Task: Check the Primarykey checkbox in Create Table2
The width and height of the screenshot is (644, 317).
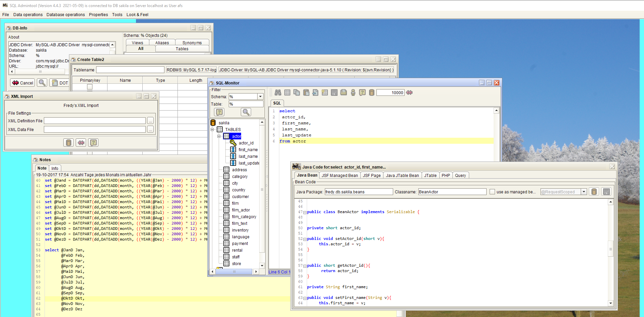Action: pyautogui.click(x=90, y=87)
